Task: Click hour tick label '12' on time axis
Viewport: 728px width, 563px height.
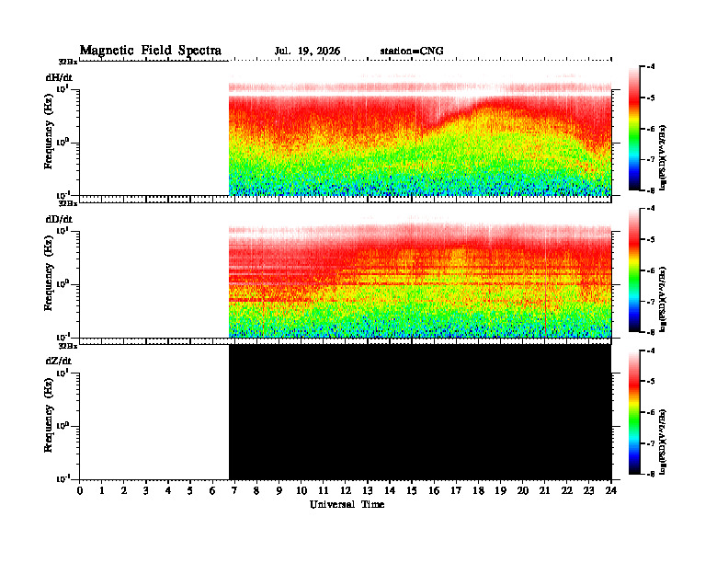Action: [346, 491]
